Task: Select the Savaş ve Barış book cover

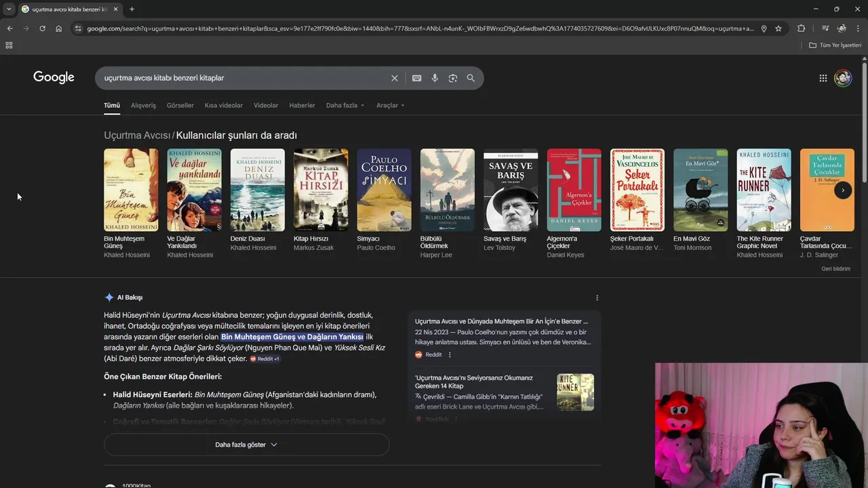Action: point(511,190)
